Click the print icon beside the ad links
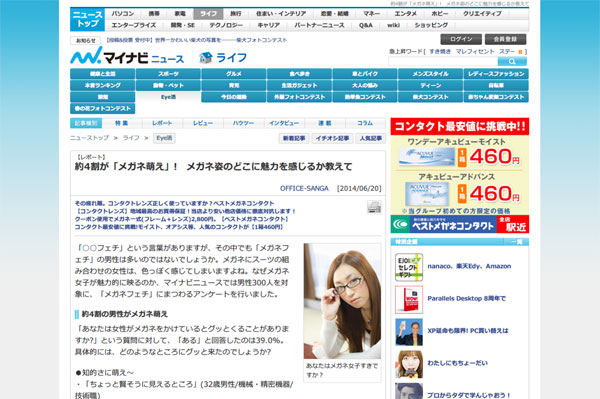The image size is (600, 399). point(374,207)
